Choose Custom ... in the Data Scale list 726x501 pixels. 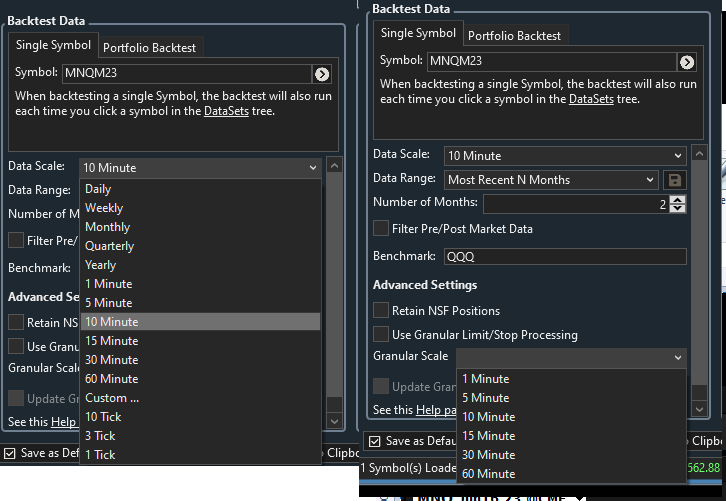(112, 398)
